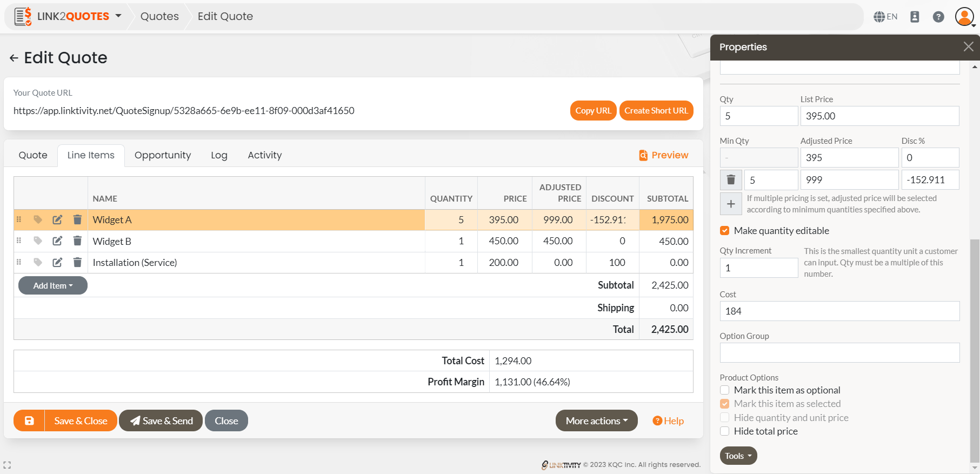Click the Disc % field showing 0
The image size is (980, 474).
(930, 157)
